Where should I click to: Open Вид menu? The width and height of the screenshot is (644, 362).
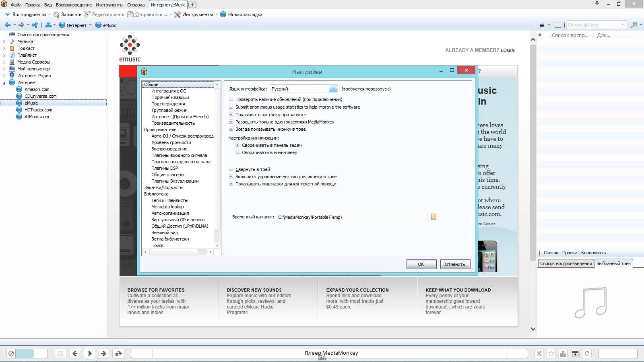click(48, 5)
